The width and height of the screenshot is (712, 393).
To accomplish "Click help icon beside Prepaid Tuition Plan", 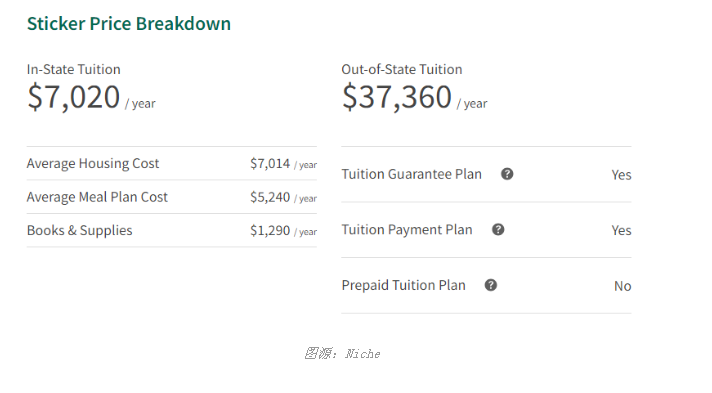I will [491, 285].
